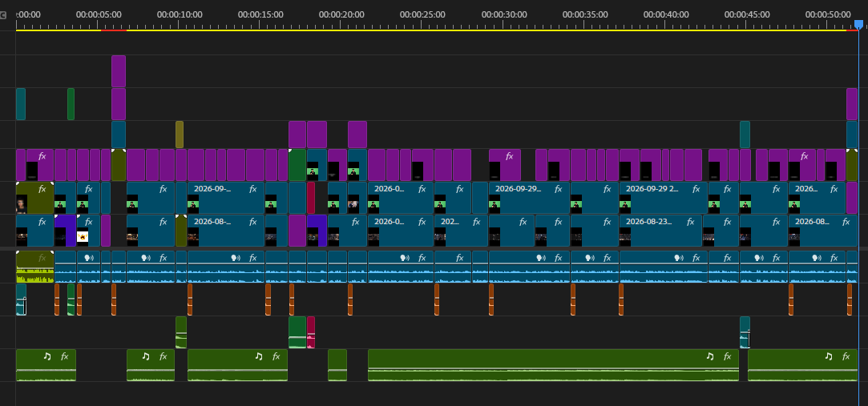
Task: Click fx badge on the clip labeled 2026...
Action: (x=835, y=189)
